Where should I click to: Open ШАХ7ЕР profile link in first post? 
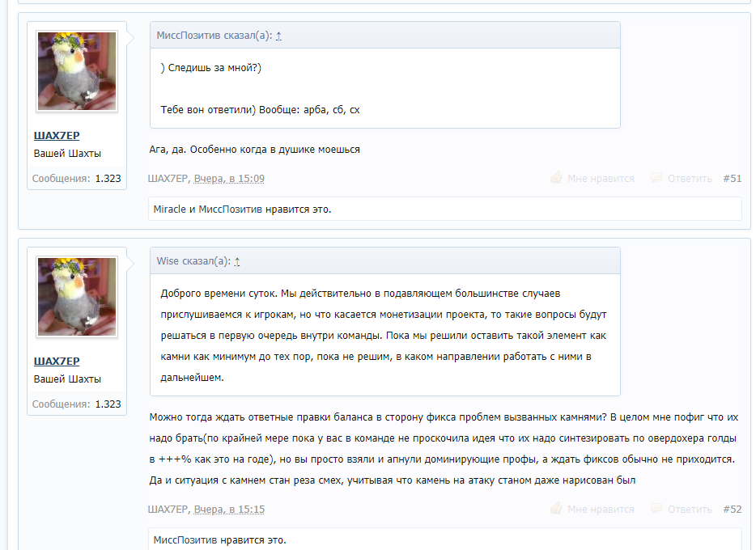click(x=57, y=136)
